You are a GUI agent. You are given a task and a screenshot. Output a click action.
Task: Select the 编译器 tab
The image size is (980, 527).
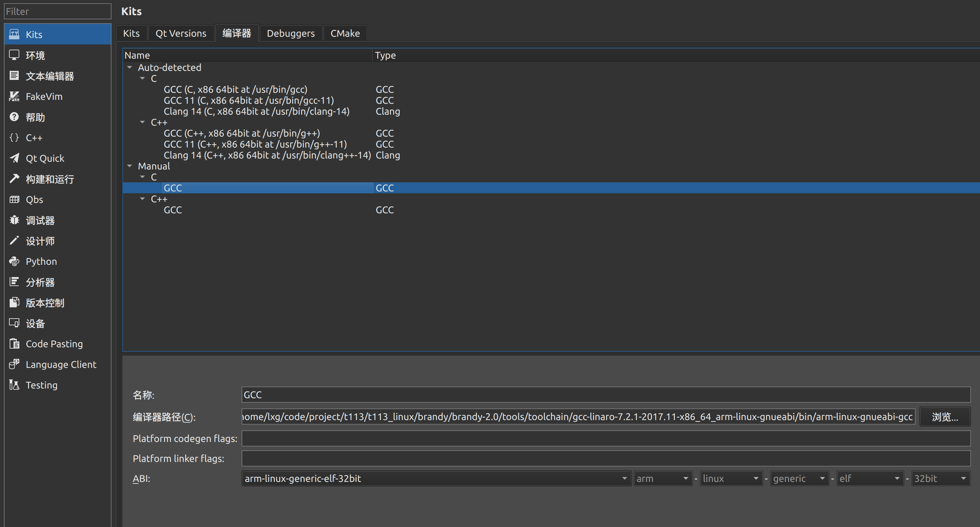(x=237, y=33)
